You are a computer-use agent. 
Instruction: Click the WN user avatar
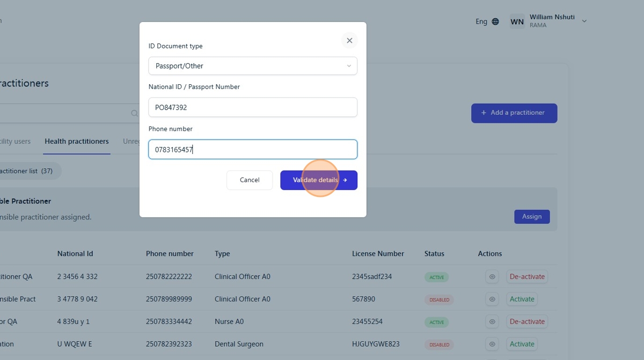pos(517,21)
